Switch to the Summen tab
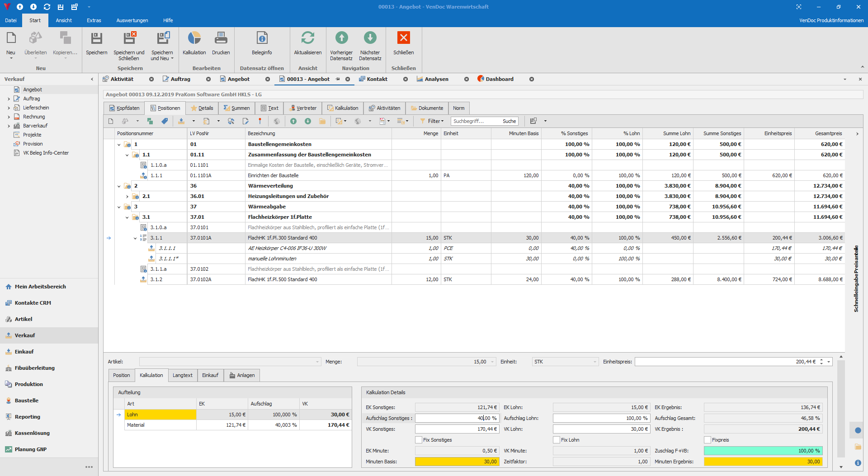Image resolution: width=868 pixels, height=476 pixels. tap(236, 108)
